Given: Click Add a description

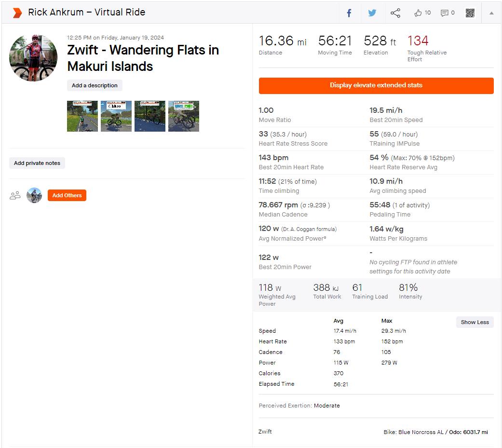Looking at the screenshot, I should [95, 85].
